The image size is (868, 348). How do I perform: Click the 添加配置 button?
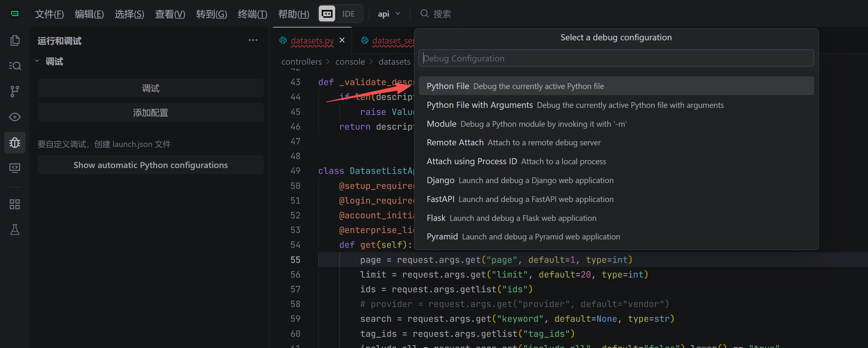(x=150, y=112)
